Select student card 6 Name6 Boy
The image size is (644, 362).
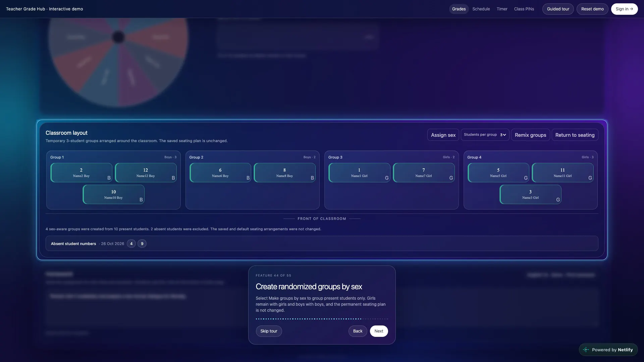220,173
